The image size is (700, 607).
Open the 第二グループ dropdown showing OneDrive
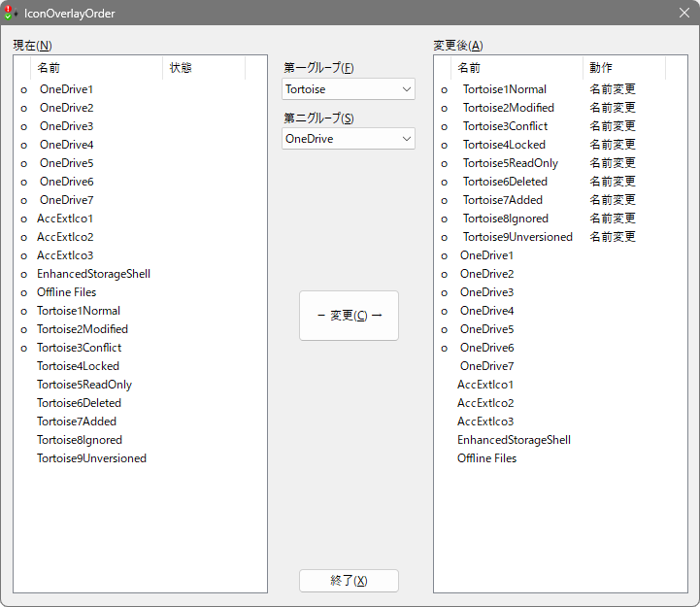point(349,139)
